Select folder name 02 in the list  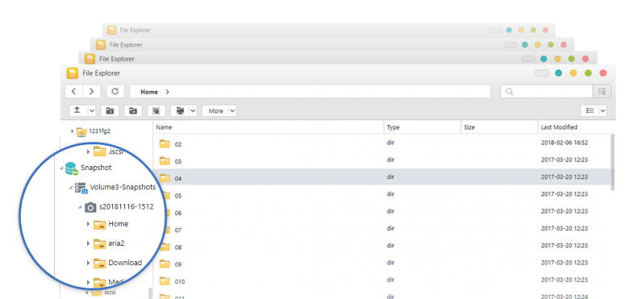[x=178, y=144]
